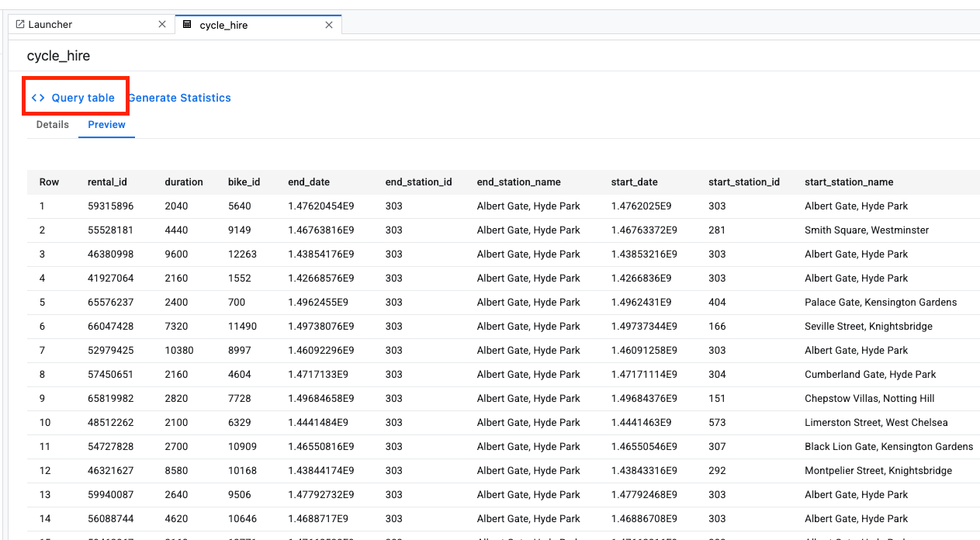Select rental_id 59315896 in row 1

tap(113, 206)
